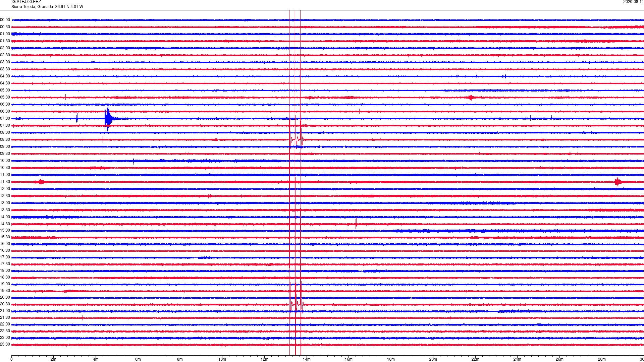Viewport: 644px width, 362px height.
Task: Select the 08:30 trace time label
Action: click(5, 140)
